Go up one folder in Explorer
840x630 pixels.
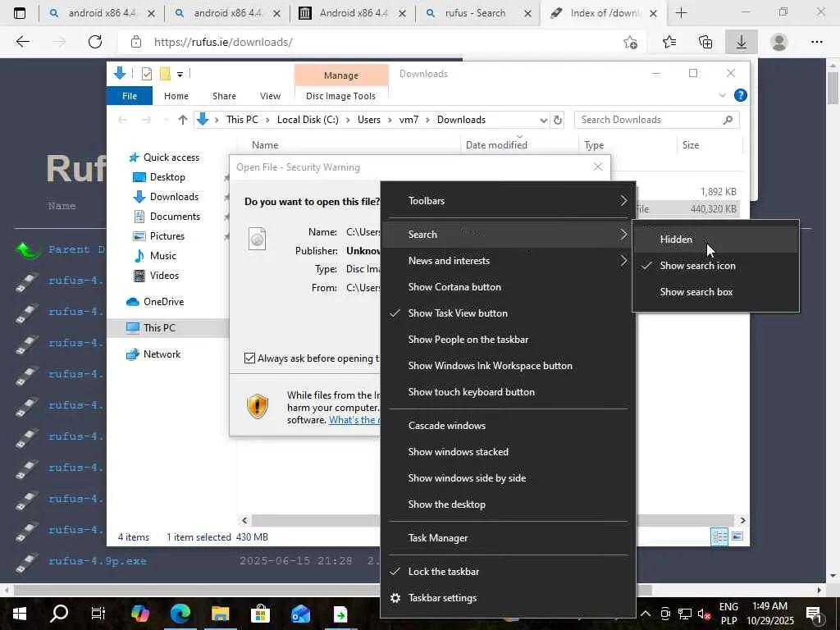(183, 120)
